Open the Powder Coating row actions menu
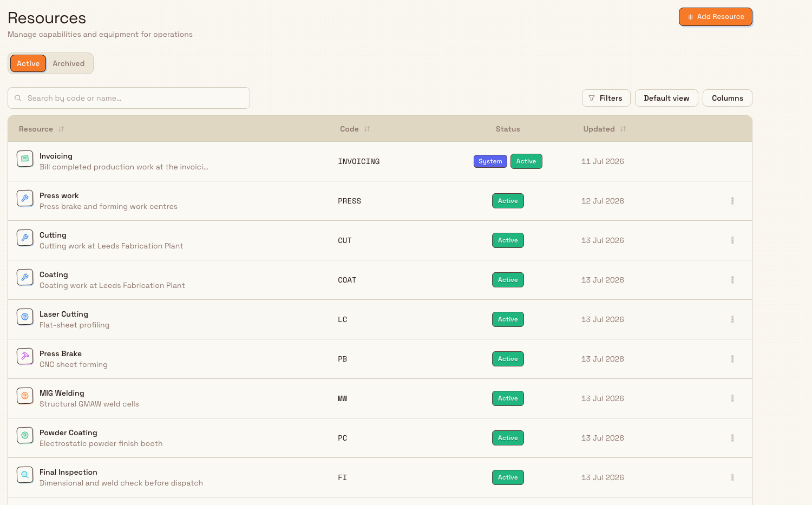Screen dimensions: 812x505 tap(732, 438)
